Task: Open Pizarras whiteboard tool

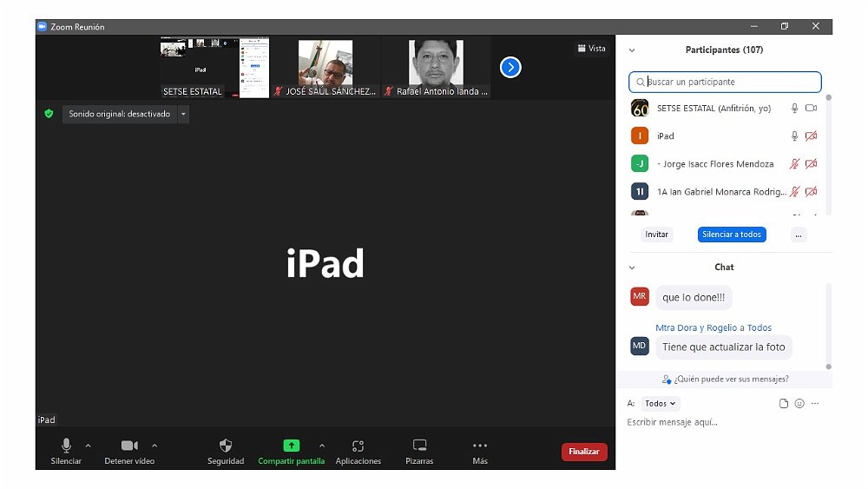Action: [419, 446]
